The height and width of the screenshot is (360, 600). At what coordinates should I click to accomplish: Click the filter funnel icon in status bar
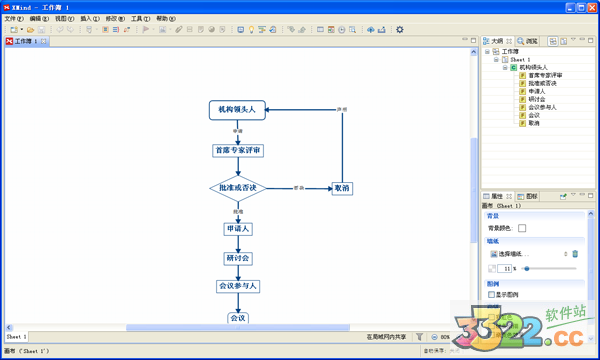pyautogui.click(x=419, y=337)
